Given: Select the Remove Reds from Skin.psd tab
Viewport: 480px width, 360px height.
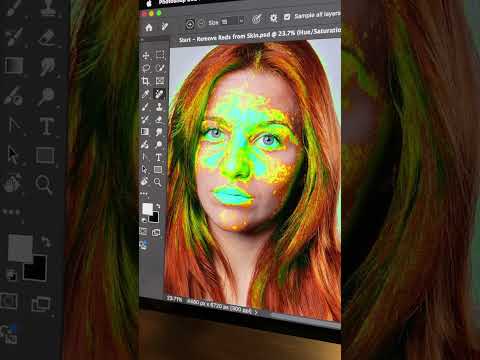Looking at the screenshot, I should click(260, 35).
